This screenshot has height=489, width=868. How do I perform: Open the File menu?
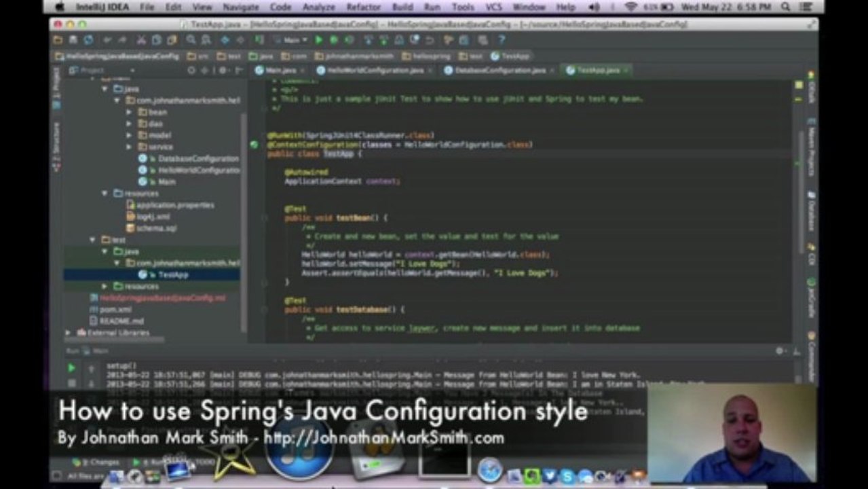click(147, 7)
